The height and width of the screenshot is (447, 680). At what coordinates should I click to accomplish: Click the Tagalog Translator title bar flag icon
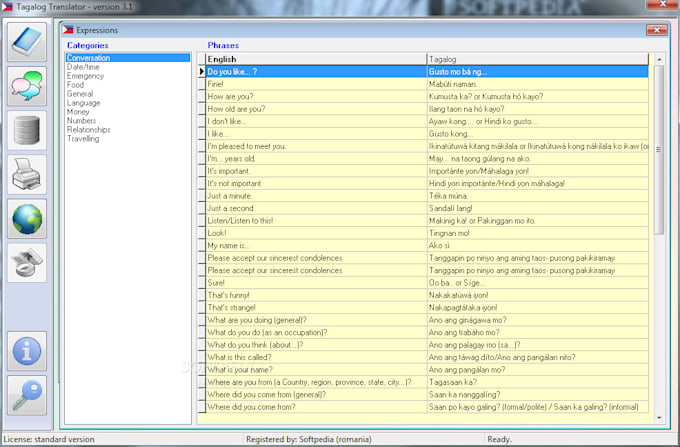tap(7, 7)
